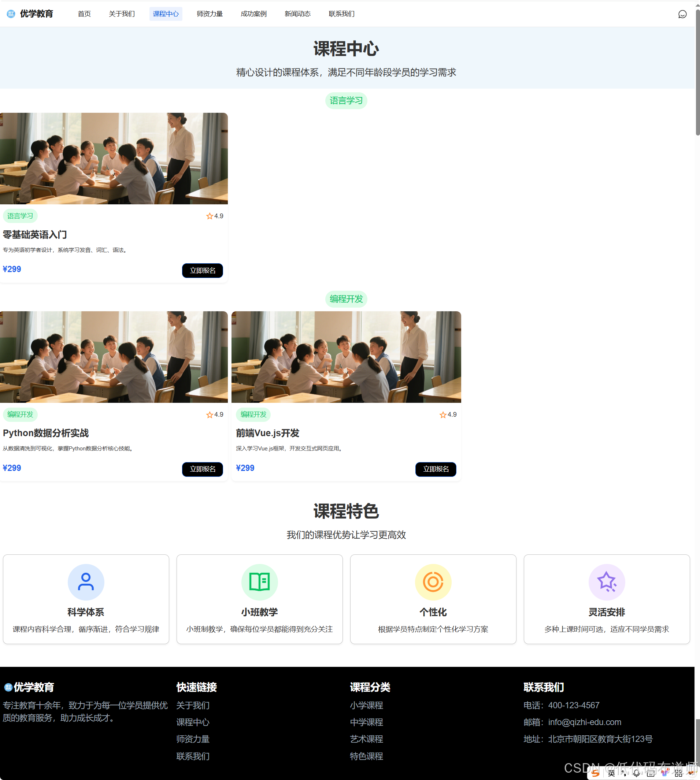Click ¥299 price on 零基础英语入门 card
Image resolution: width=700 pixels, height=780 pixels.
pos(12,269)
